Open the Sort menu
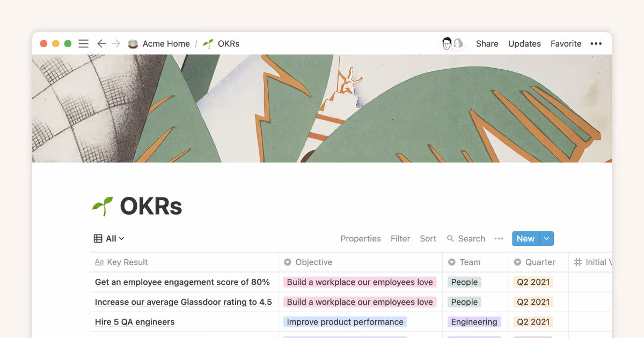The width and height of the screenshot is (644, 338). 428,238
